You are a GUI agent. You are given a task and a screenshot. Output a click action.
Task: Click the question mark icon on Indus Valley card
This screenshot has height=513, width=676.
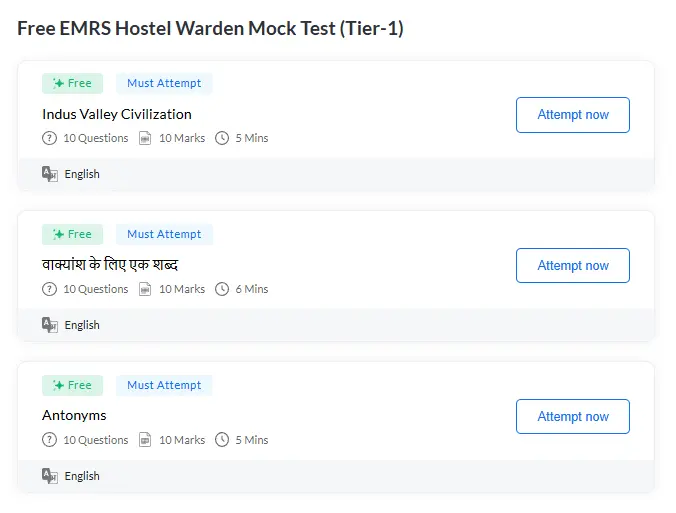point(49,138)
